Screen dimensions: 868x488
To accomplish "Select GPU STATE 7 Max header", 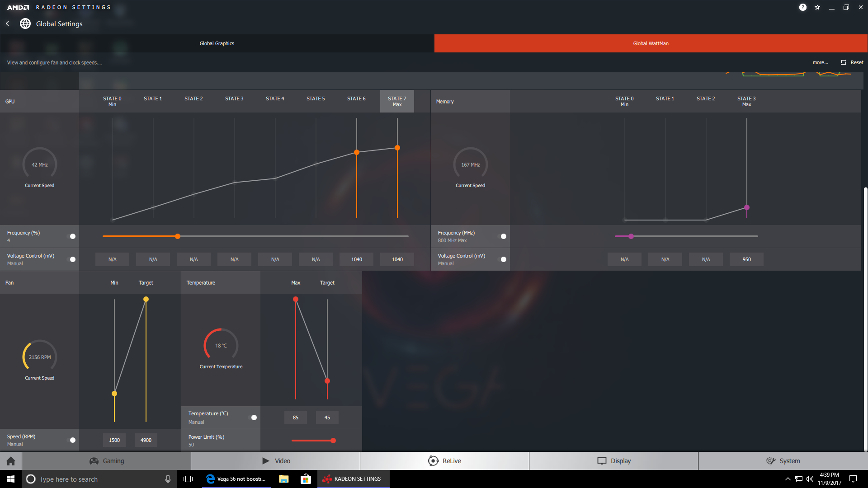I will (397, 101).
